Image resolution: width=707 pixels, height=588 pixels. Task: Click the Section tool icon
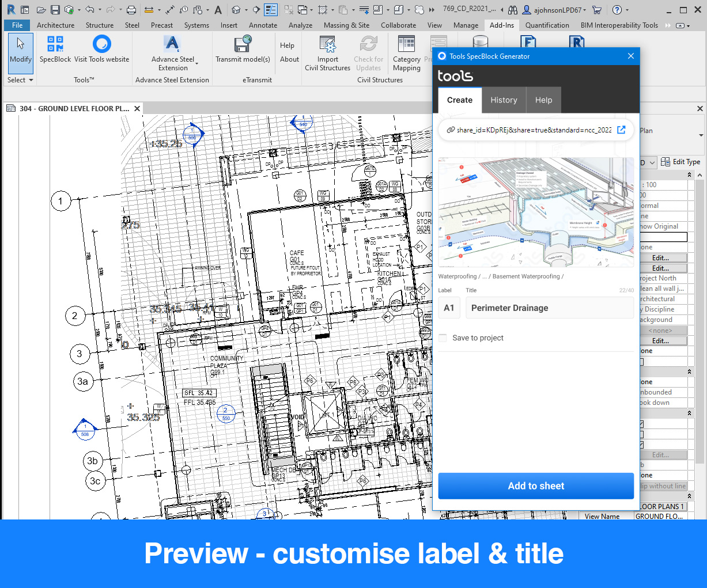(255, 10)
